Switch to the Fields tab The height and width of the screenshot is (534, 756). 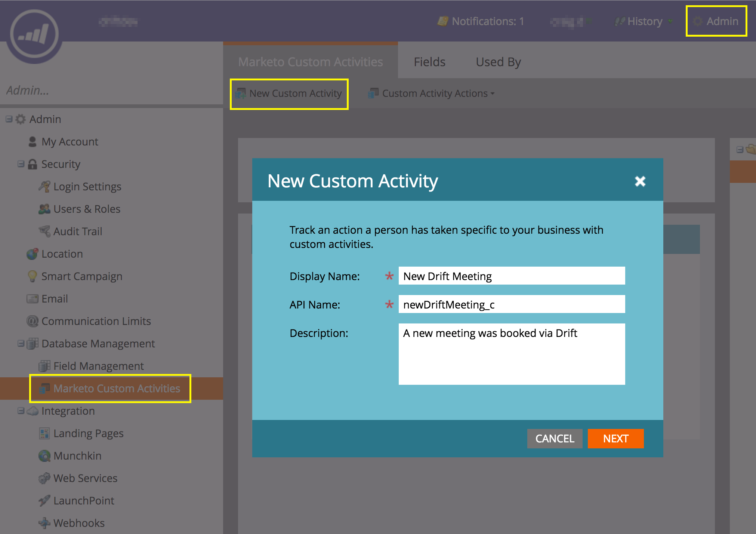pyautogui.click(x=429, y=62)
